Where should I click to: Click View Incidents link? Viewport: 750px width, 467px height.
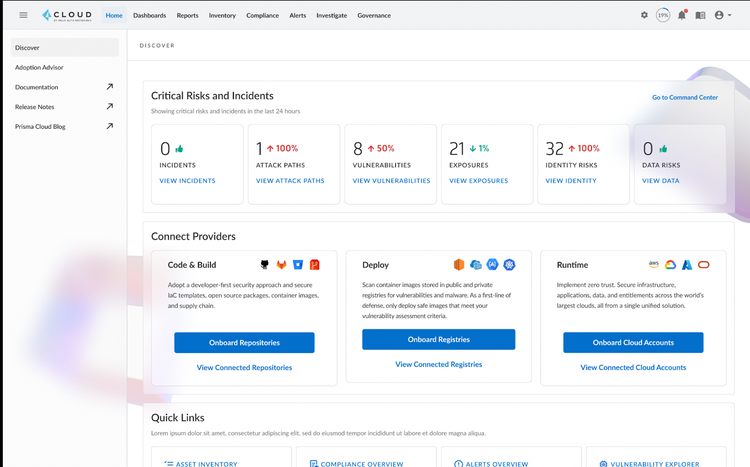[188, 180]
